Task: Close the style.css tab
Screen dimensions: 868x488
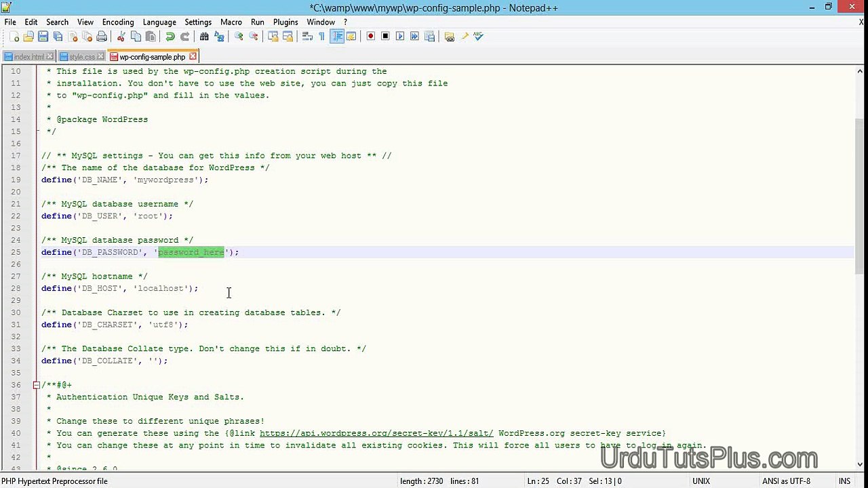Action: click(101, 57)
